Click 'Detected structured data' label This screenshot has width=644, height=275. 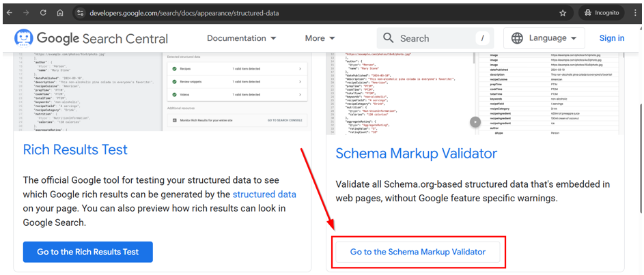click(x=184, y=57)
